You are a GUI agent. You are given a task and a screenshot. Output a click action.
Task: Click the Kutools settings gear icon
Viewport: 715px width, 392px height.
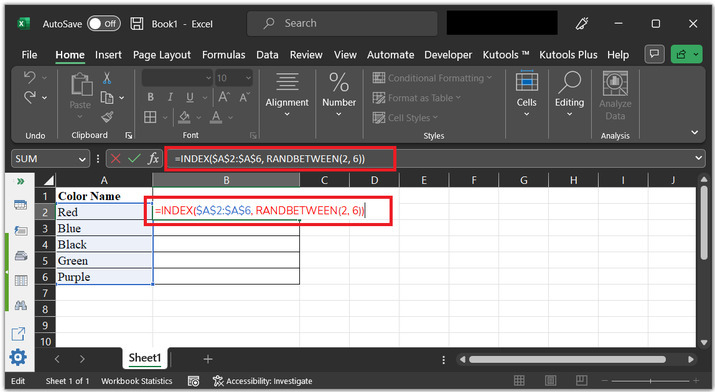18,357
